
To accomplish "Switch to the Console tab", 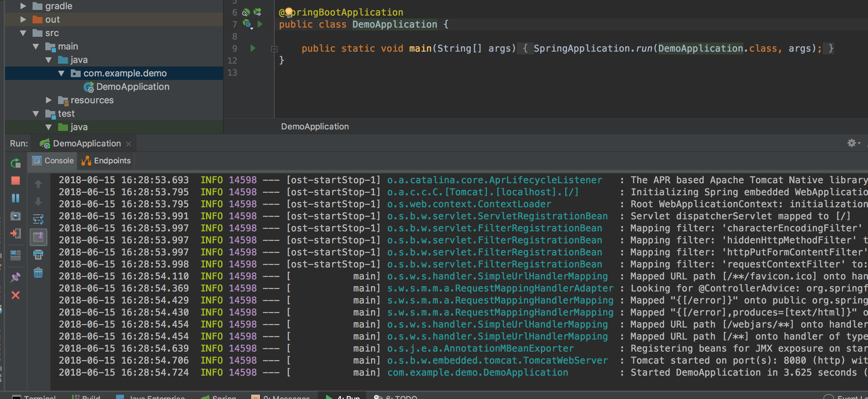I will (x=53, y=161).
